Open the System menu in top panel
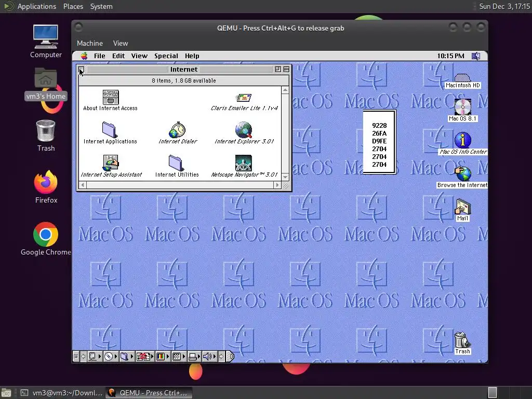This screenshot has width=532, height=399. [101, 6]
